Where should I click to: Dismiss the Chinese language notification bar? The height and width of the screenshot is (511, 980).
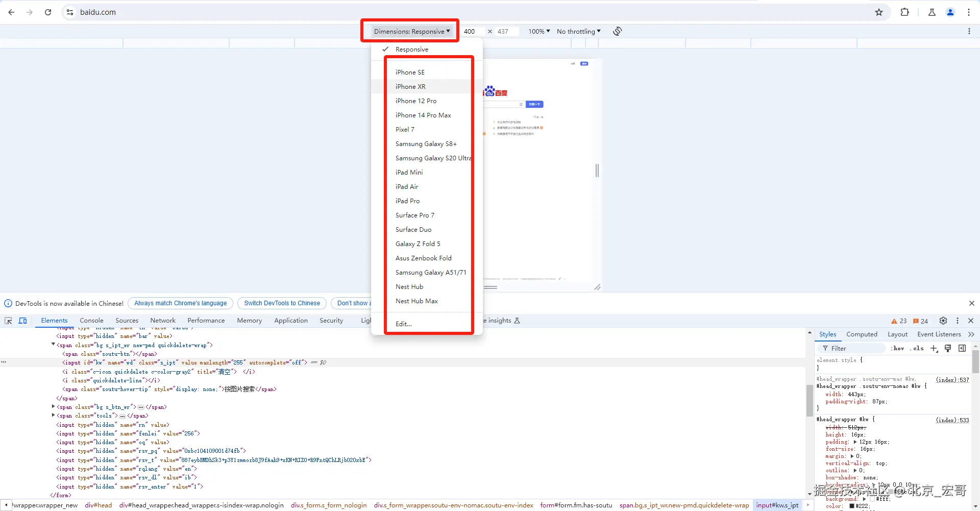pos(972,303)
